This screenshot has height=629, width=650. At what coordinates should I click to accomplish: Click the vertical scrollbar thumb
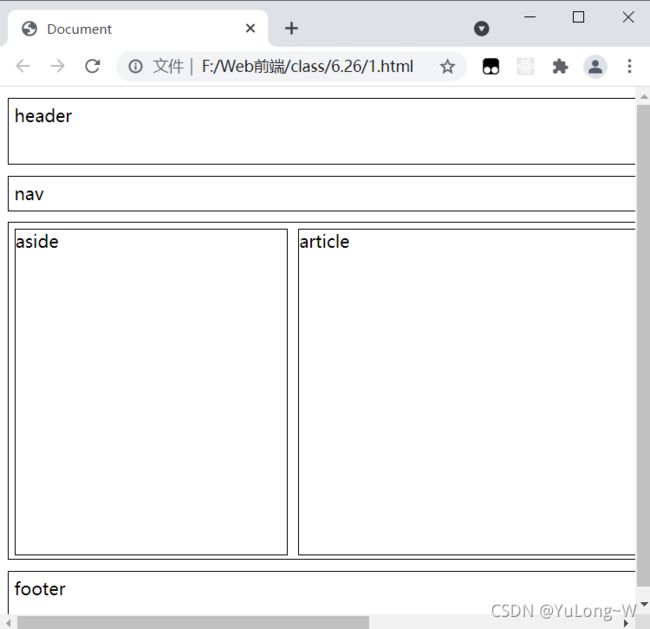pyautogui.click(x=643, y=346)
